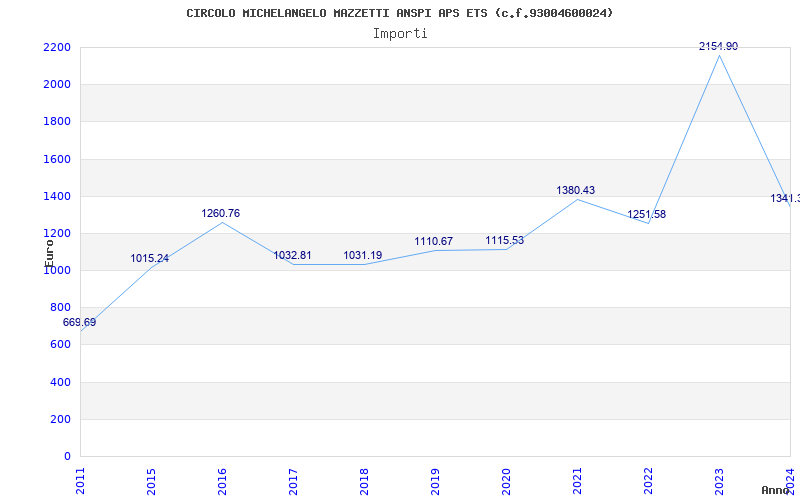This screenshot has height=500, width=800.
Task: Click the x-axis year 2017
Action: point(293,481)
